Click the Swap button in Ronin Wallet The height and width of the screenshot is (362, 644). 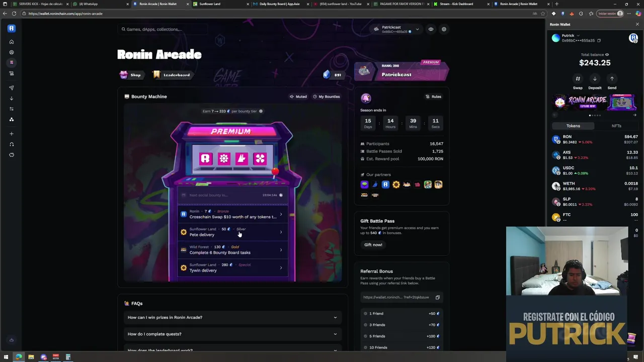[578, 82]
